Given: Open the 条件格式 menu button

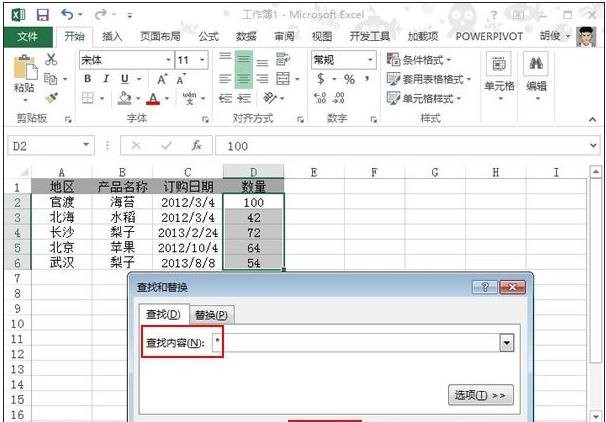Looking at the screenshot, I should pyautogui.click(x=425, y=60).
